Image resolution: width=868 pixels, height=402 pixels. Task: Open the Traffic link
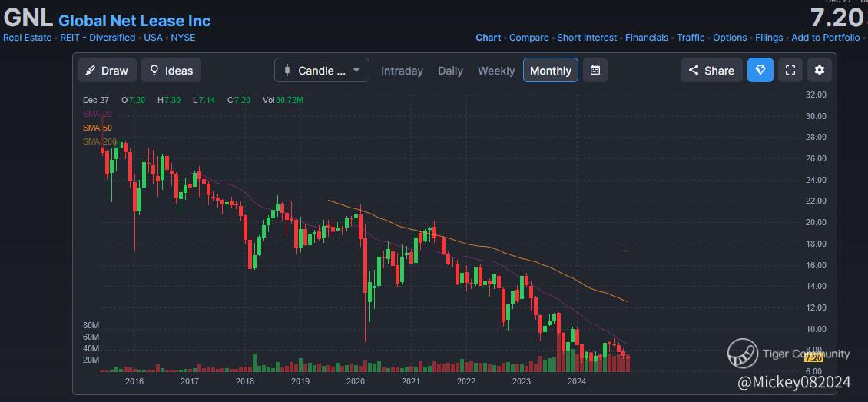pyautogui.click(x=691, y=38)
